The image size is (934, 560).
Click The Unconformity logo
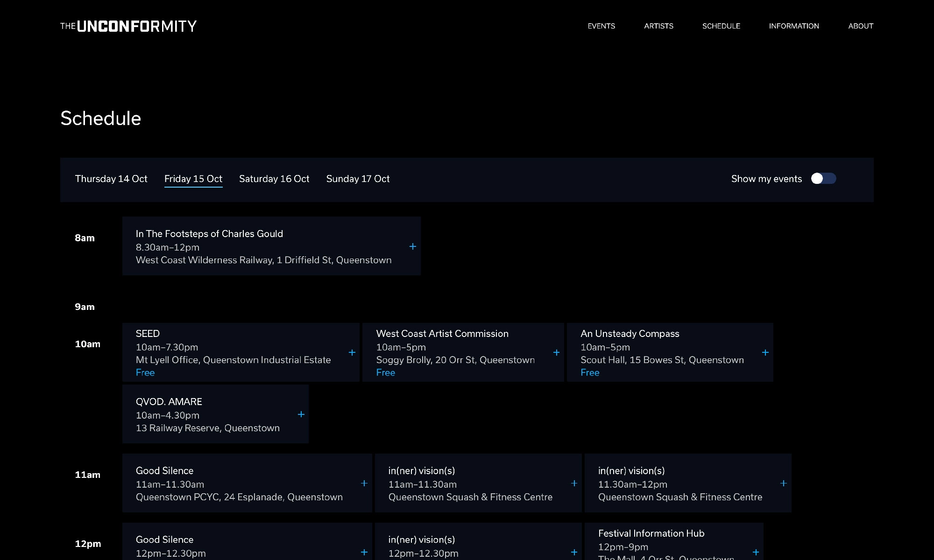pyautogui.click(x=128, y=26)
